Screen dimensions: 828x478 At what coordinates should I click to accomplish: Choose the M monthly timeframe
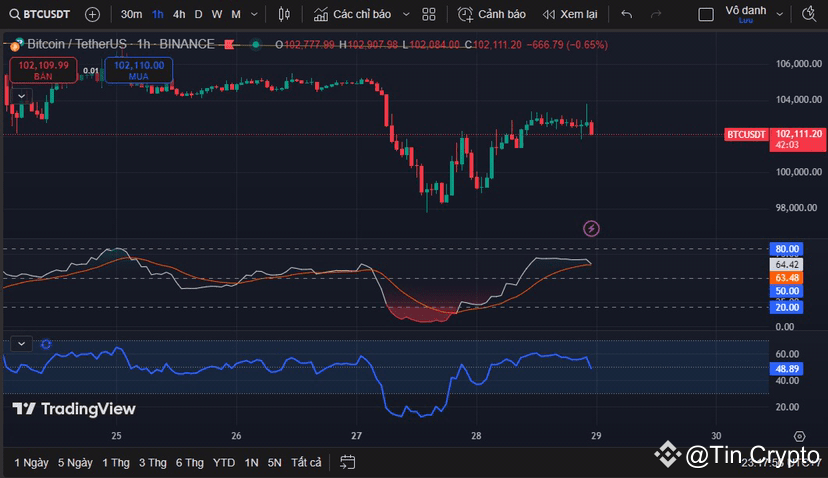(236, 14)
